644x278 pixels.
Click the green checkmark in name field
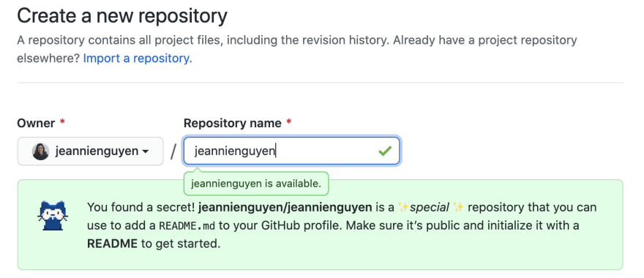[x=385, y=151]
